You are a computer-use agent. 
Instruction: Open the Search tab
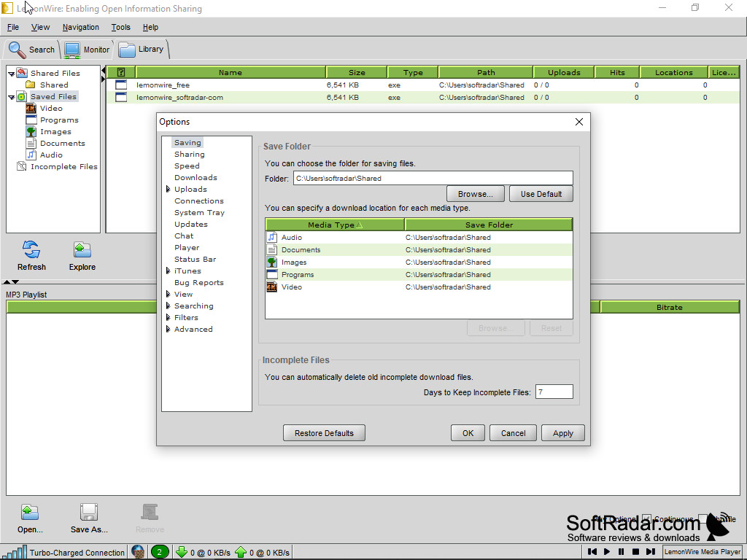pos(31,50)
